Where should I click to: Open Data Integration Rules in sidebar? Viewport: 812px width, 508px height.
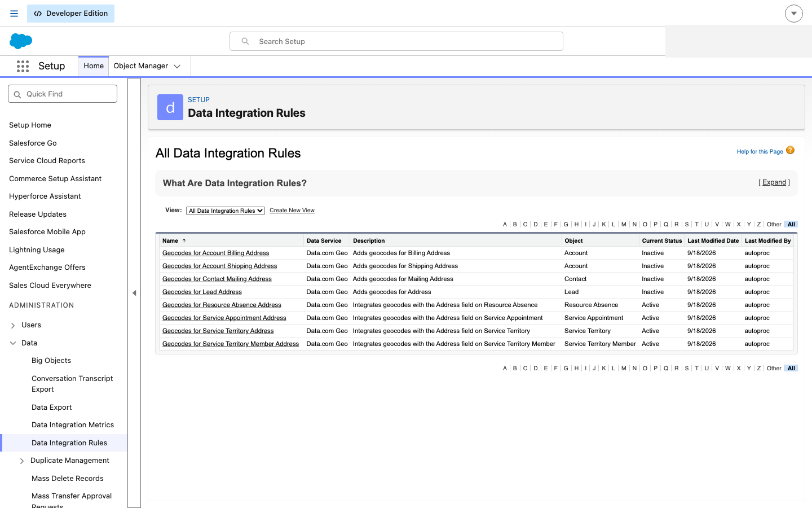pos(69,443)
